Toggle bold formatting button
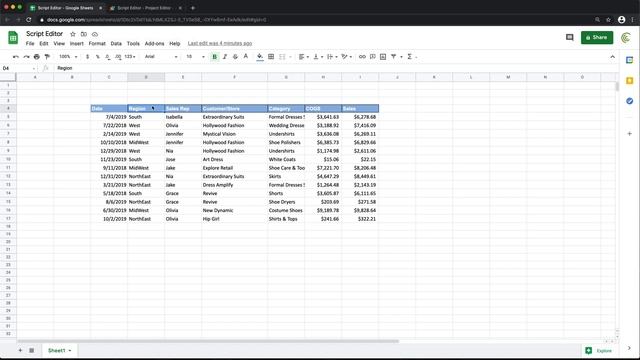 click(214, 57)
